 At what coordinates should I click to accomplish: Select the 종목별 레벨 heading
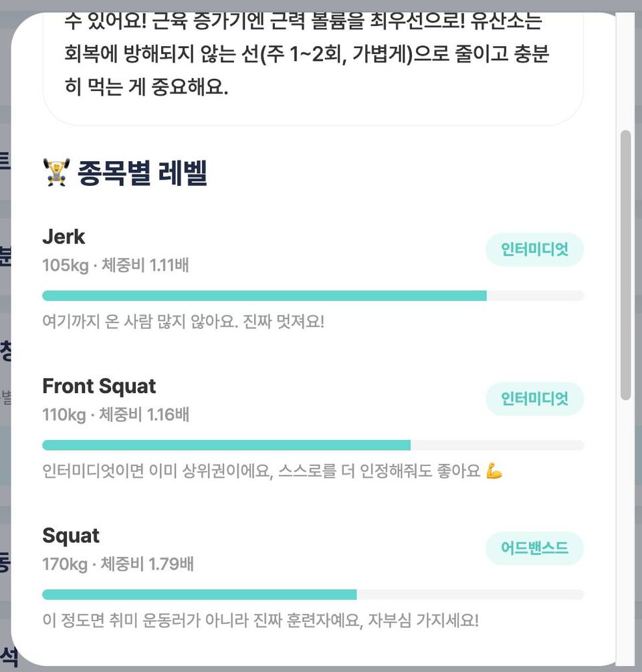[x=142, y=173]
